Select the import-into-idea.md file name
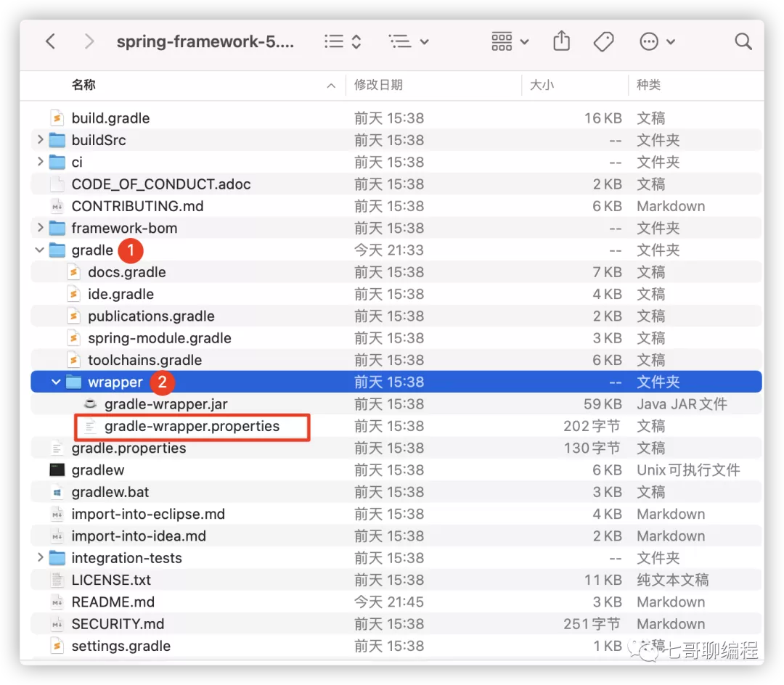 click(139, 536)
